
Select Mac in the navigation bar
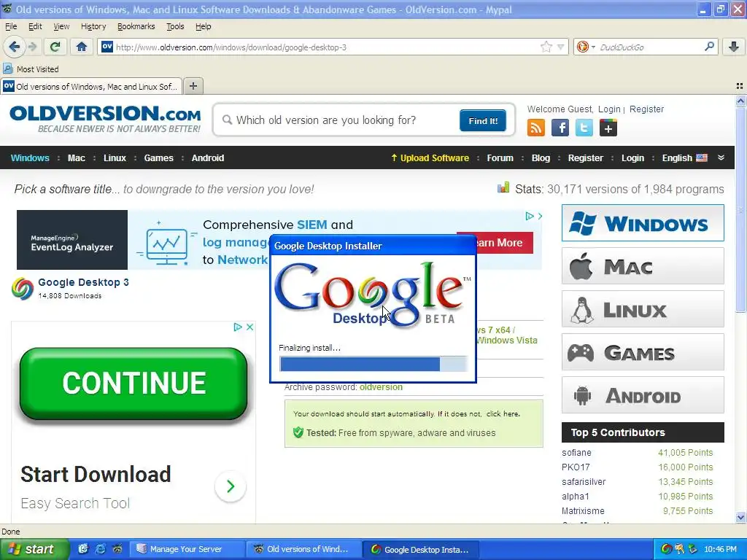tap(76, 158)
